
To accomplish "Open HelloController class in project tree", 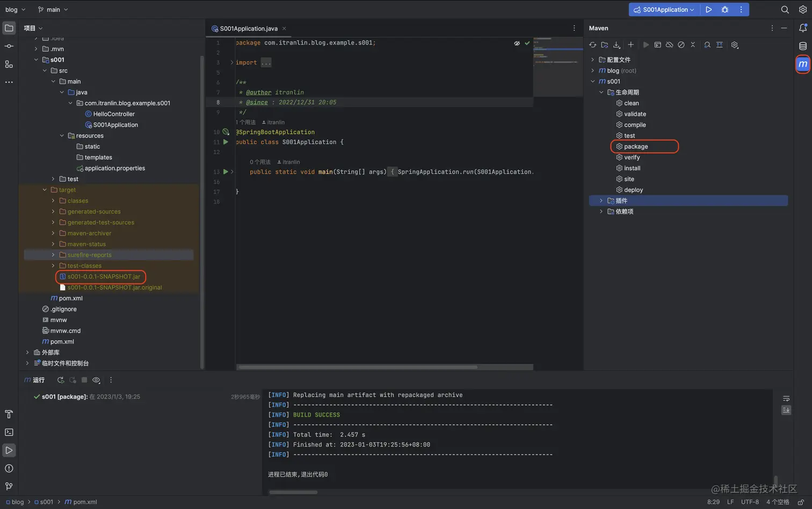I will pyautogui.click(x=114, y=114).
